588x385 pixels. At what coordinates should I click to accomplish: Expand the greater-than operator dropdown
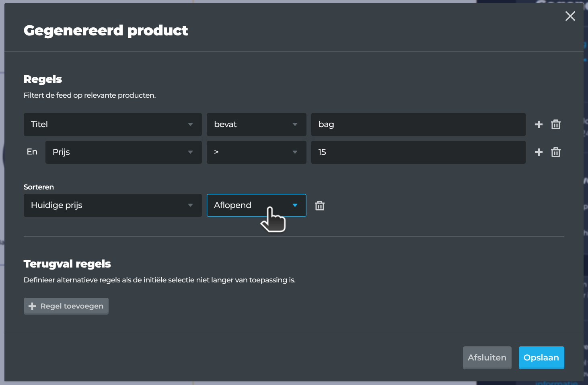(x=257, y=152)
